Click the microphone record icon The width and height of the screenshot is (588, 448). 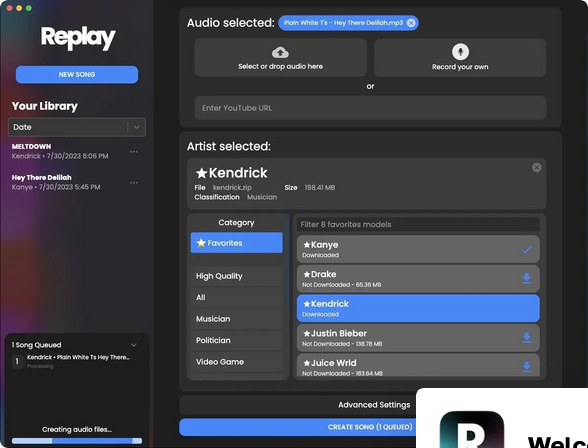click(x=460, y=52)
